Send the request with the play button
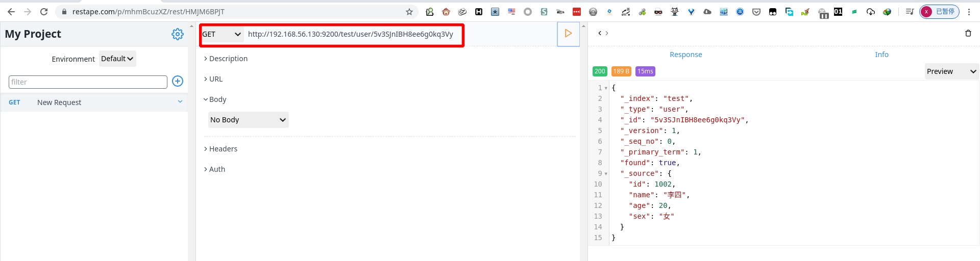Image resolution: width=980 pixels, height=261 pixels. click(x=568, y=34)
